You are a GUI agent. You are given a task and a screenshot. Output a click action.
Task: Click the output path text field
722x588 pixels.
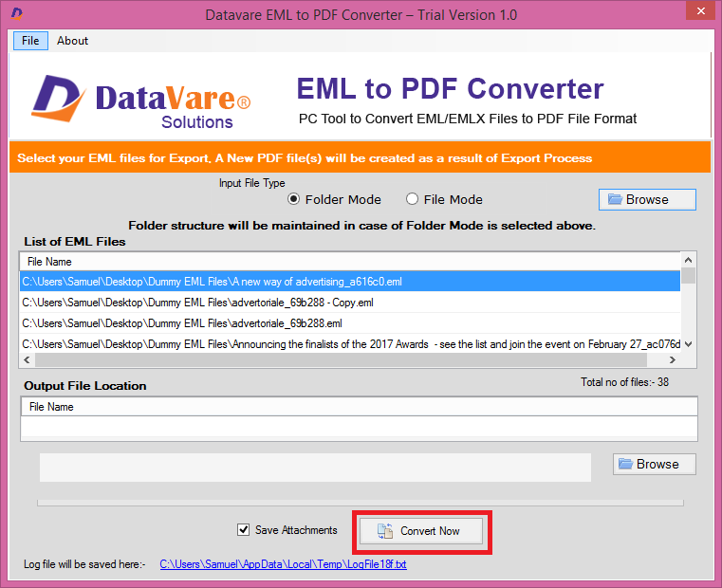pyautogui.click(x=315, y=468)
